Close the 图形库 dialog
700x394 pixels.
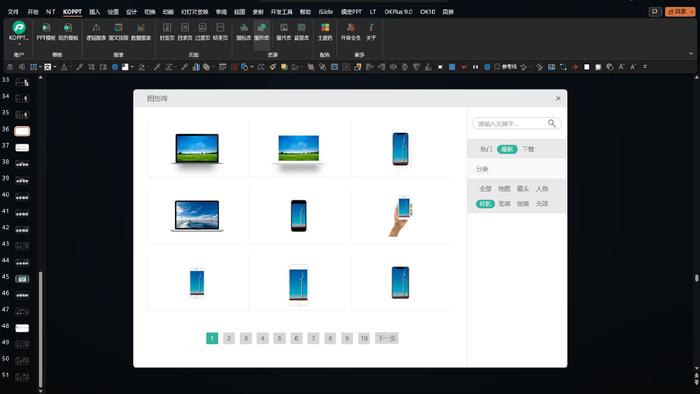[558, 98]
